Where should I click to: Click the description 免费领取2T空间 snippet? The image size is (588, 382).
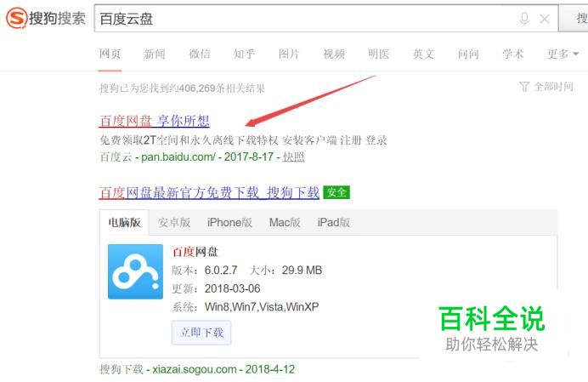click(x=243, y=140)
